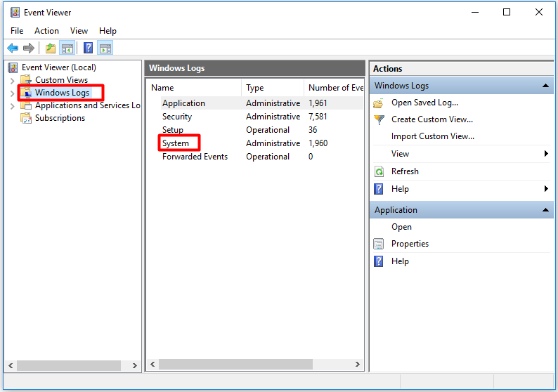Expand the Windows Logs tree node
This screenshot has width=558, height=392.
[12, 93]
